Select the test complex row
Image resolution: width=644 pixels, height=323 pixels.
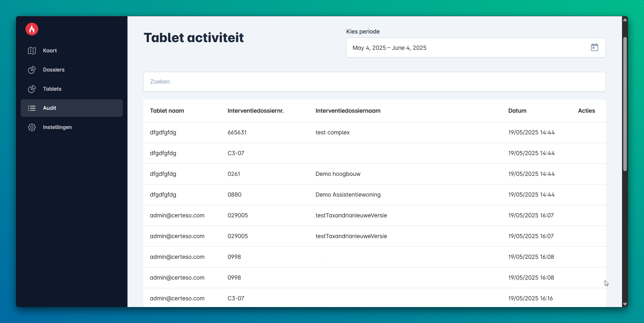tap(333, 132)
